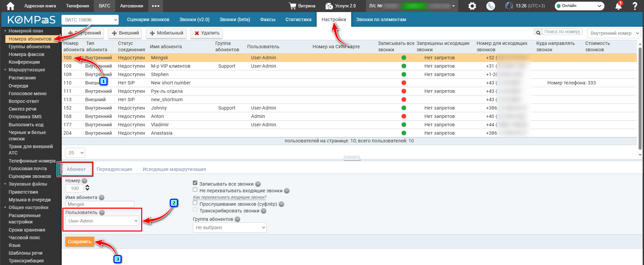
Task: Switch to the Переадресация tab
Action: pos(114,169)
